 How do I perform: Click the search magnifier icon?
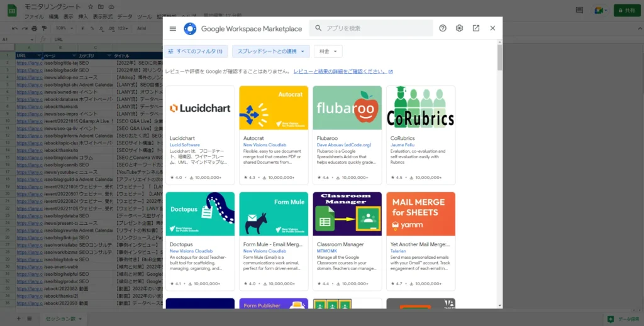[318, 28]
